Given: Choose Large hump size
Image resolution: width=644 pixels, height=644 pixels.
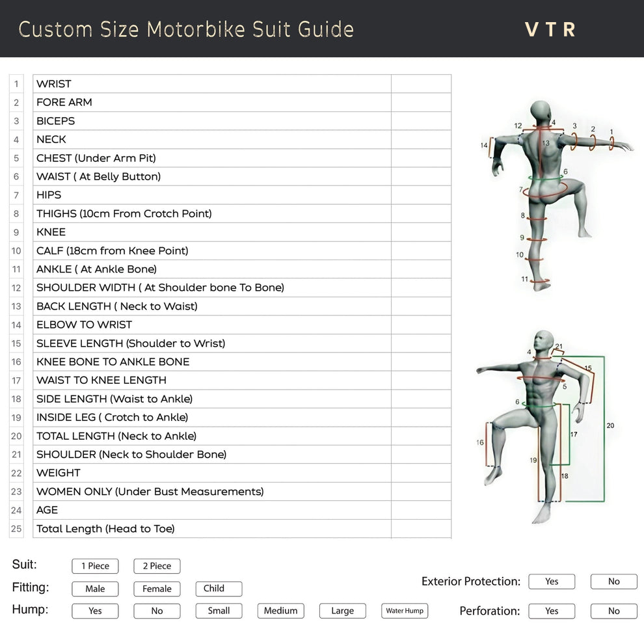Looking at the screenshot, I should (x=342, y=611).
